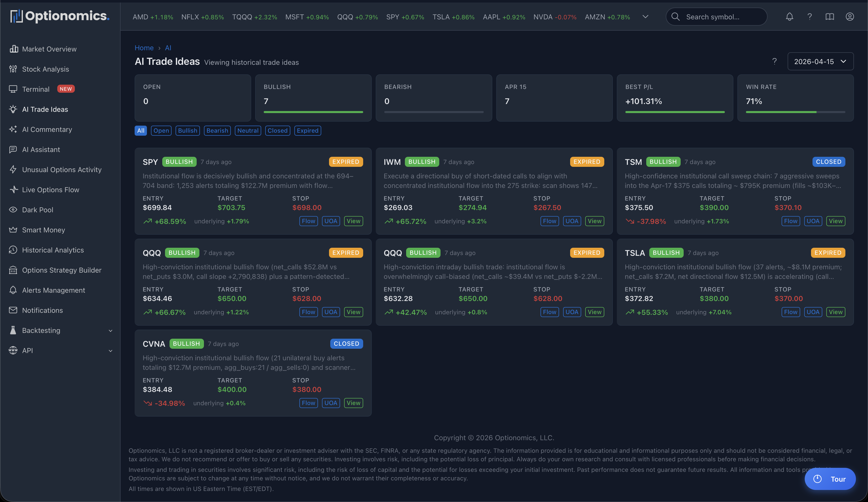This screenshot has width=868, height=502.
Task: Click the Open stat card
Action: coord(193,98)
